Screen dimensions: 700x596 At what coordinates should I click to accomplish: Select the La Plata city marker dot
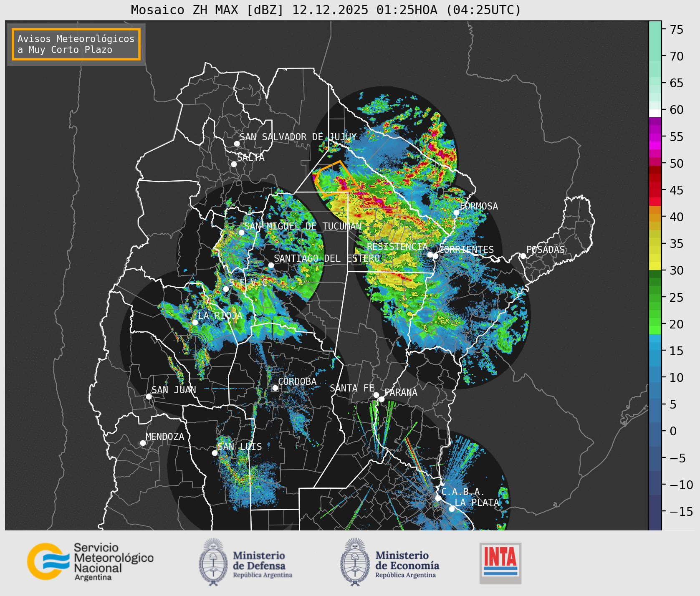point(452,509)
